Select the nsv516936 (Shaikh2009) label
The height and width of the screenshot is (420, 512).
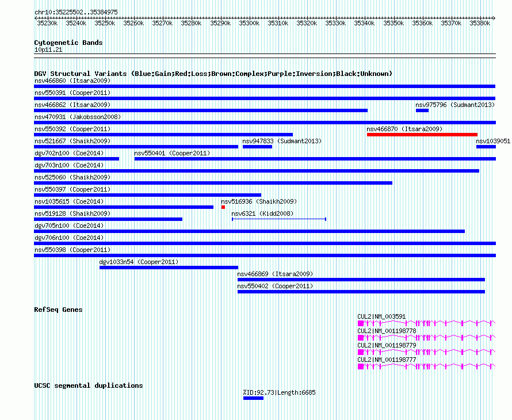coord(259,201)
